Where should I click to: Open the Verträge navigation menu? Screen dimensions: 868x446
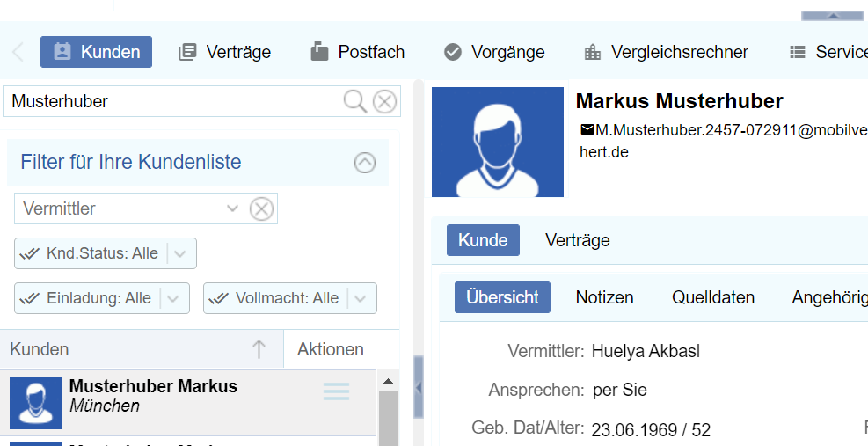[225, 52]
